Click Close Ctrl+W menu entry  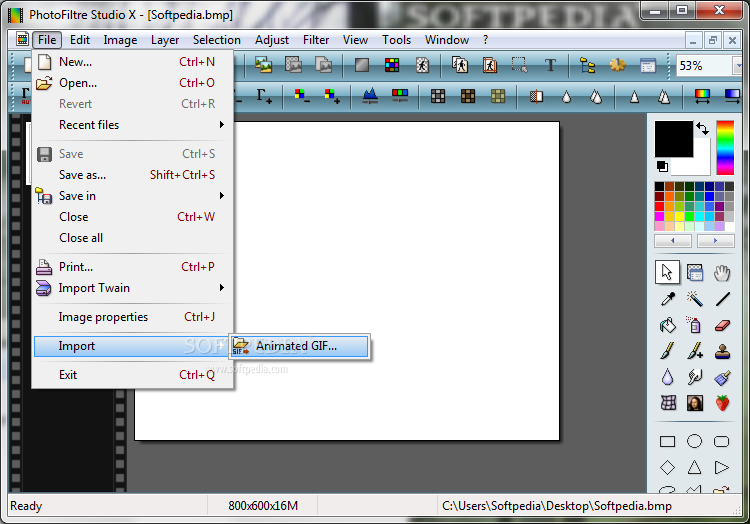130,217
